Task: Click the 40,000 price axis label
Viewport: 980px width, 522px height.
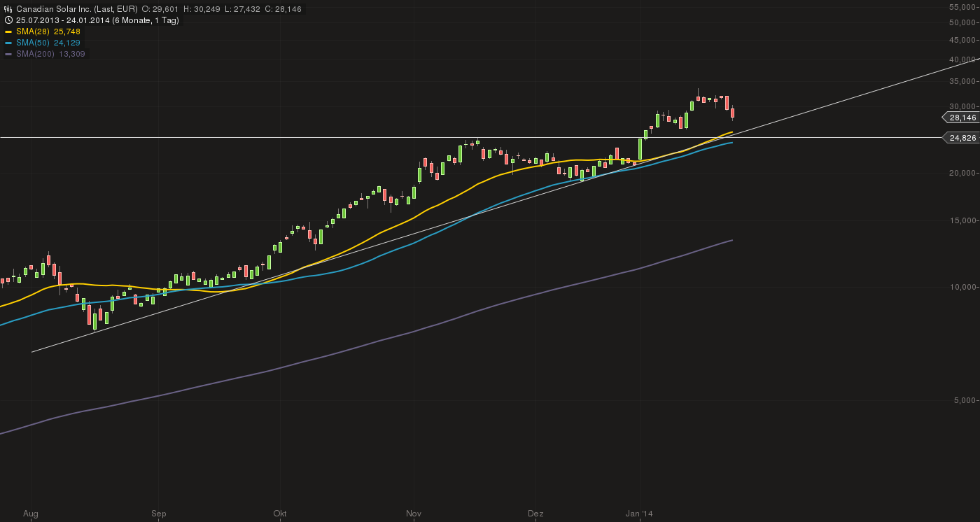Action: pos(964,59)
